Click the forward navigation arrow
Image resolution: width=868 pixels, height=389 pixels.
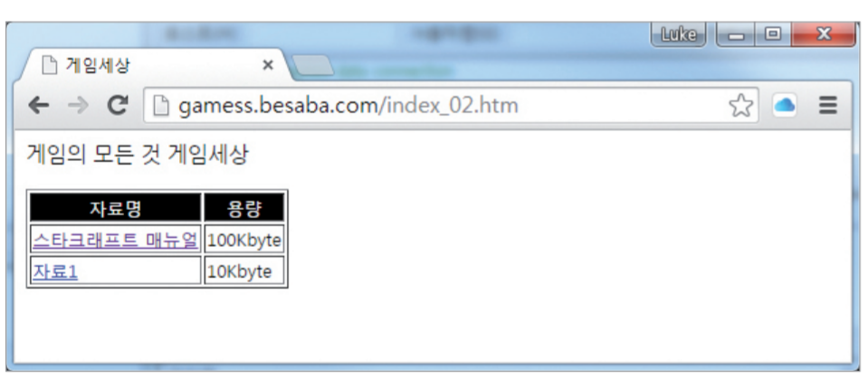[x=78, y=105]
